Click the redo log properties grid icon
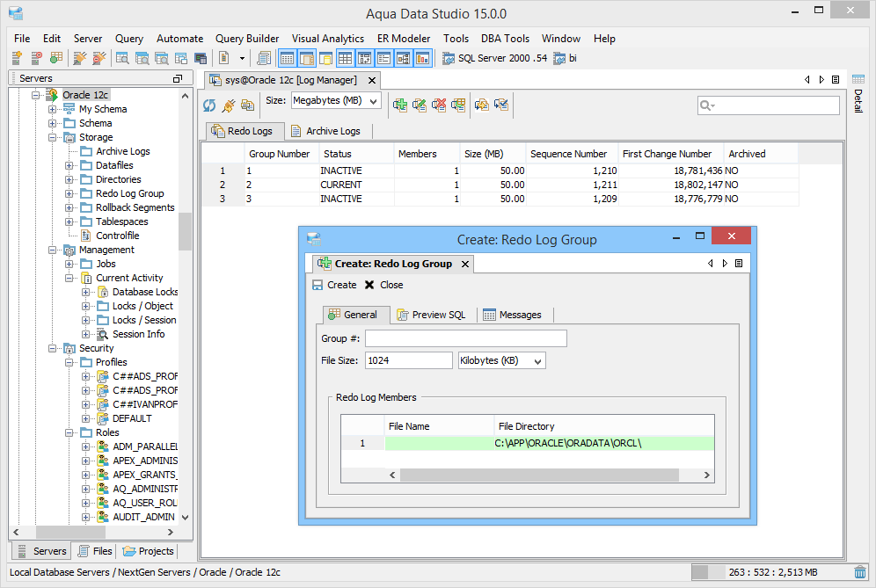This screenshot has height=588, width=876. tap(458, 105)
